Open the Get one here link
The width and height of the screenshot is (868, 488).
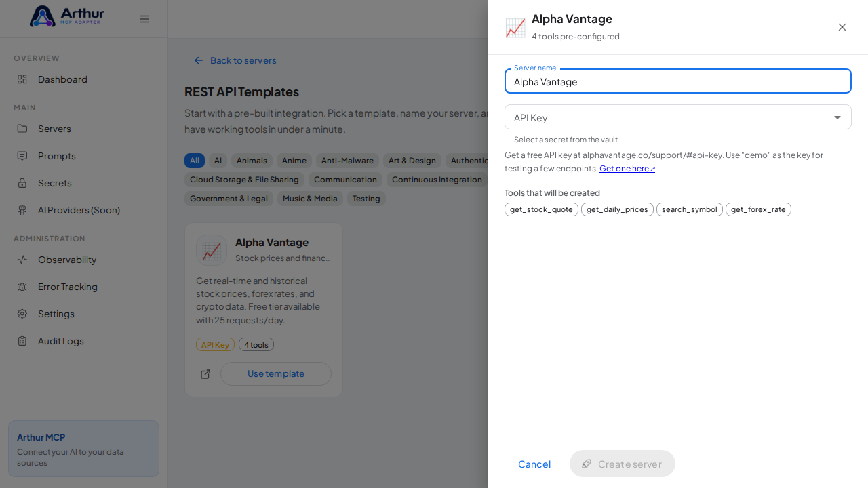click(x=627, y=169)
